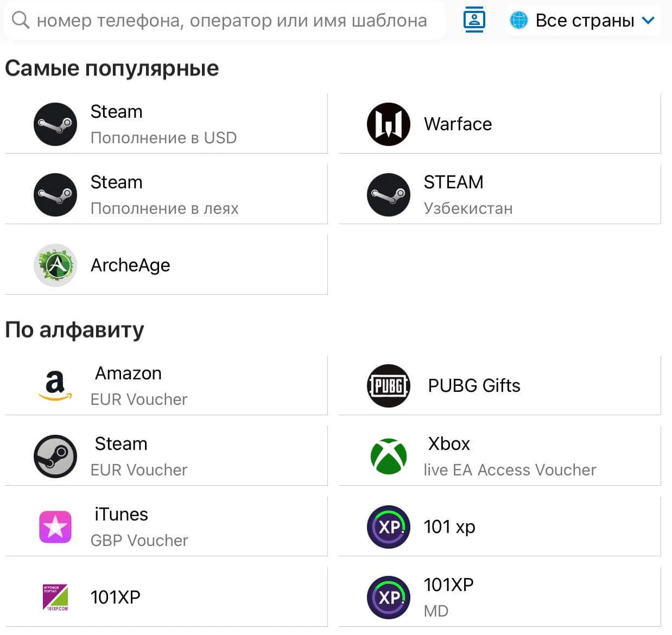Click the globe icon beside "Все страны"
Screen dimensions: 672x635
pyautogui.click(x=518, y=21)
